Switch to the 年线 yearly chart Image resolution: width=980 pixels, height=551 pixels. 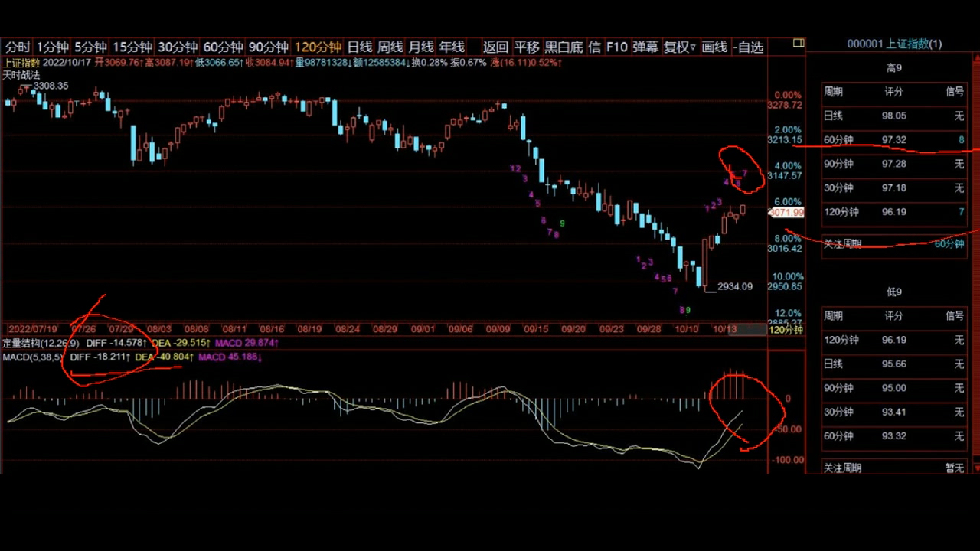coord(452,47)
